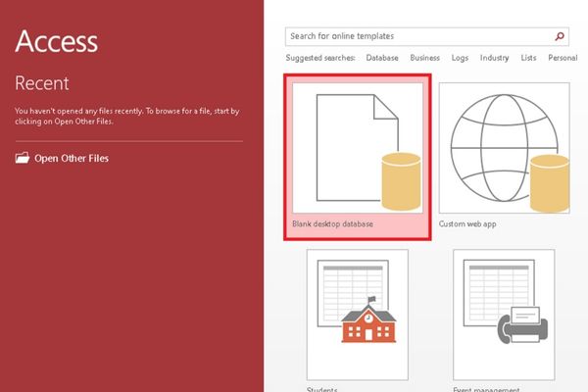The width and height of the screenshot is (588, 392).
Task: Click the Blank desktop database caption
Action: (332, 224)
